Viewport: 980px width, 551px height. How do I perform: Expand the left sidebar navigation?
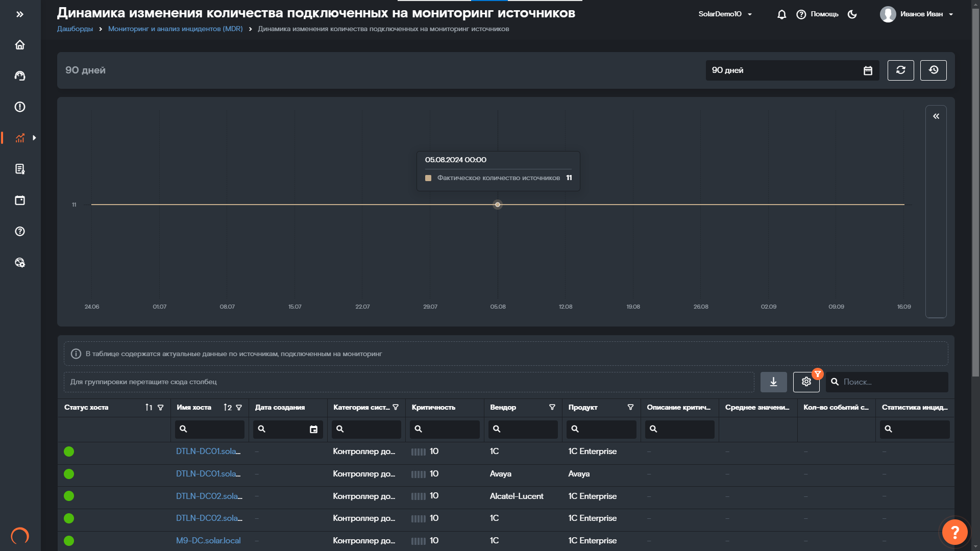click(x=20, y=14)
